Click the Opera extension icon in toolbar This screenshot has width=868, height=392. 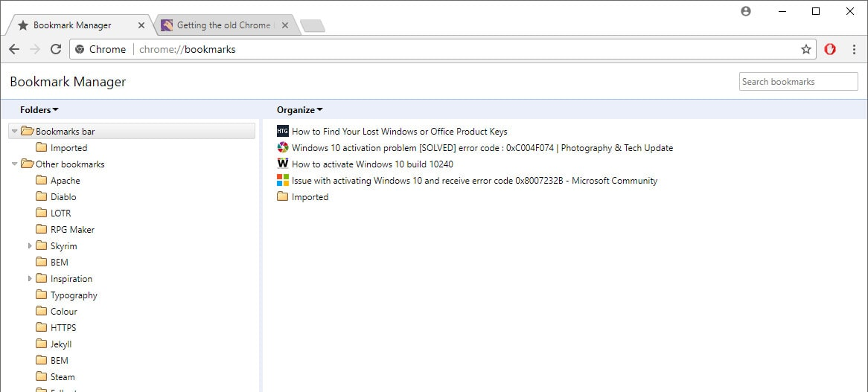pyautogui.click(x=830, y=49)
